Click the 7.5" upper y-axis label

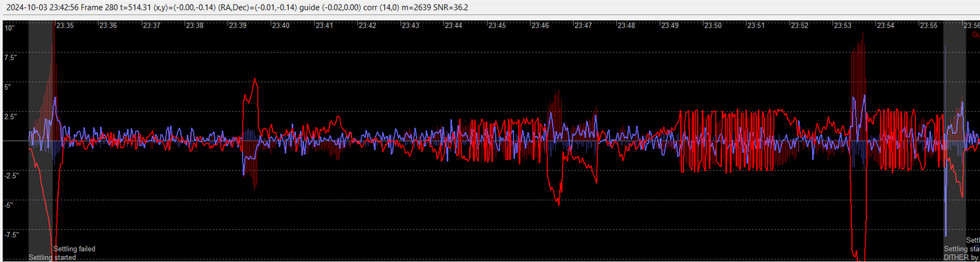point(11,57)
